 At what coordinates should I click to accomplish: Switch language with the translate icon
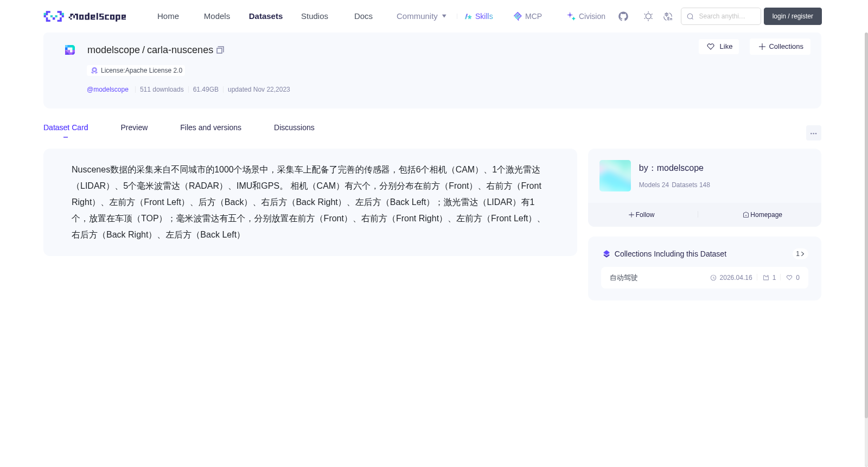coord(668,16)
